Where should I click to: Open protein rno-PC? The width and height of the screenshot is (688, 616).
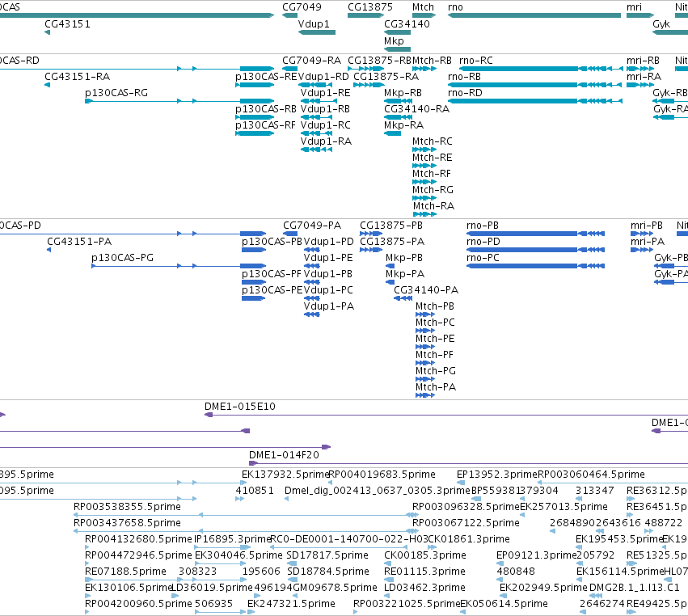click(536, 266)
